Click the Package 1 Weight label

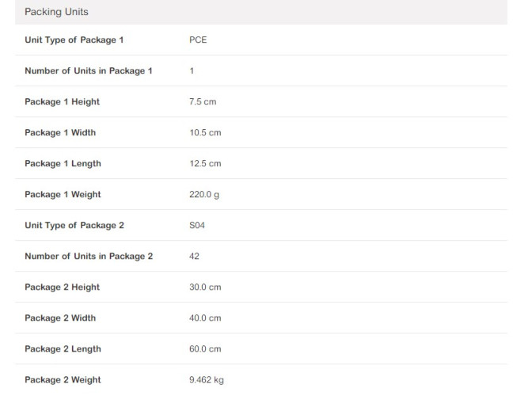coord(63,194)
